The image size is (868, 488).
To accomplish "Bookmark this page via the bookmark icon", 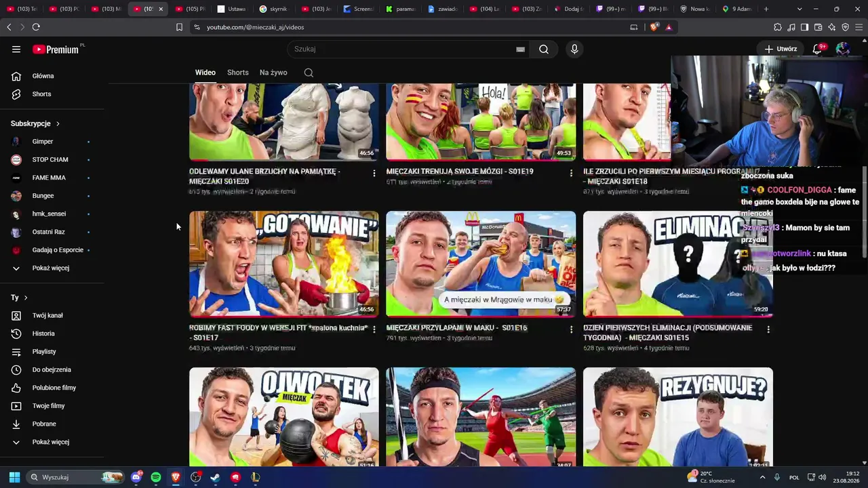I will (179, 27).
